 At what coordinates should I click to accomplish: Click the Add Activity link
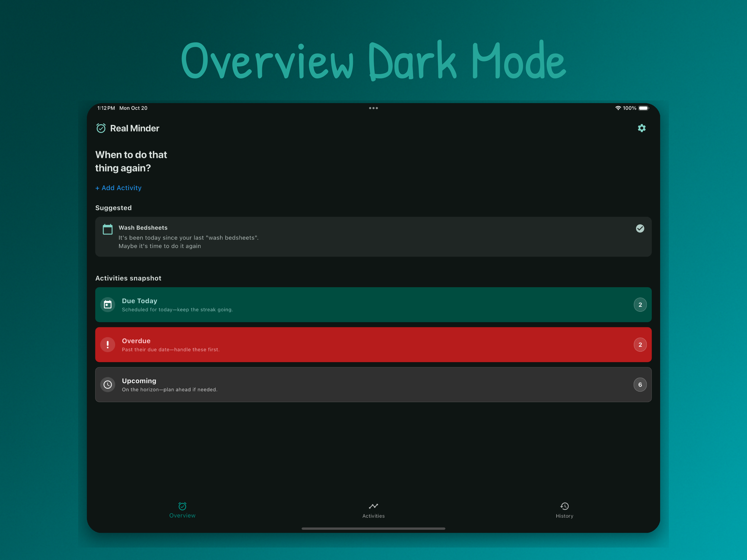[118, 188]
